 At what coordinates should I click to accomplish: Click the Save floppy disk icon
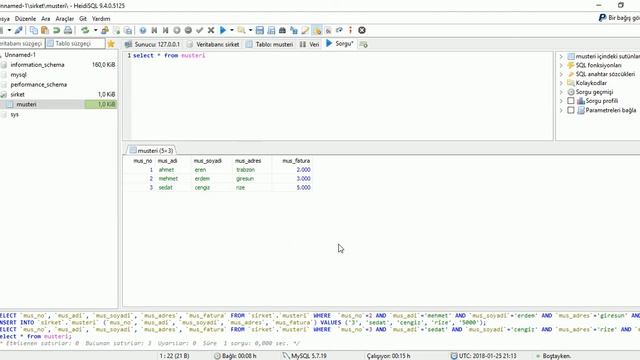260,30
